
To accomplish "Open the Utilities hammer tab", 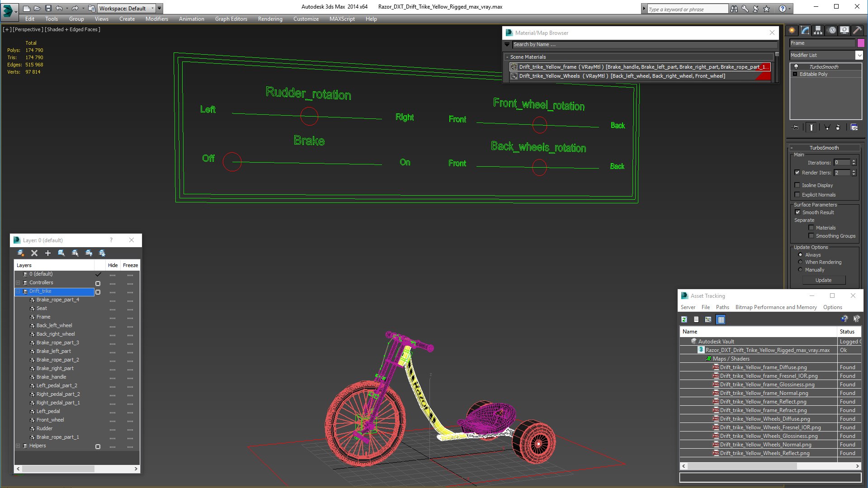I will click(x=857, y=30).
